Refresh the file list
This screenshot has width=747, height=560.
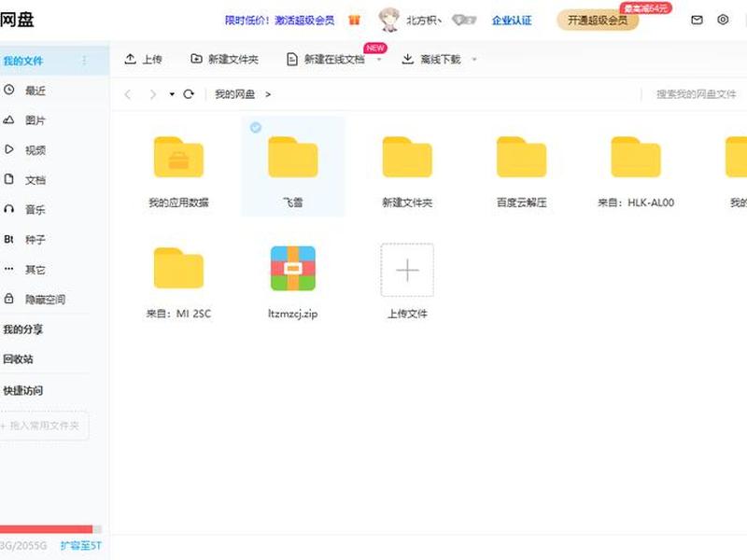click(189, 94)
